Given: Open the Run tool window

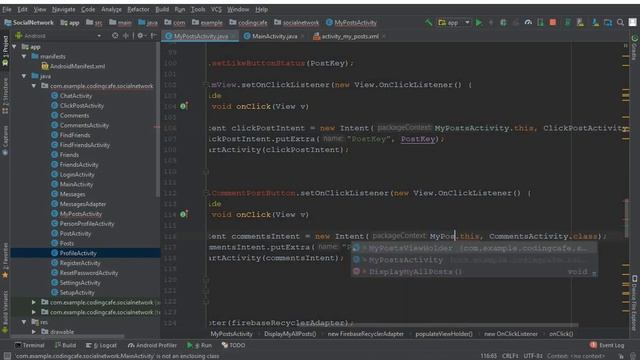Looking at the screenshot, I should pyautogui.click(x=199, y=345).
